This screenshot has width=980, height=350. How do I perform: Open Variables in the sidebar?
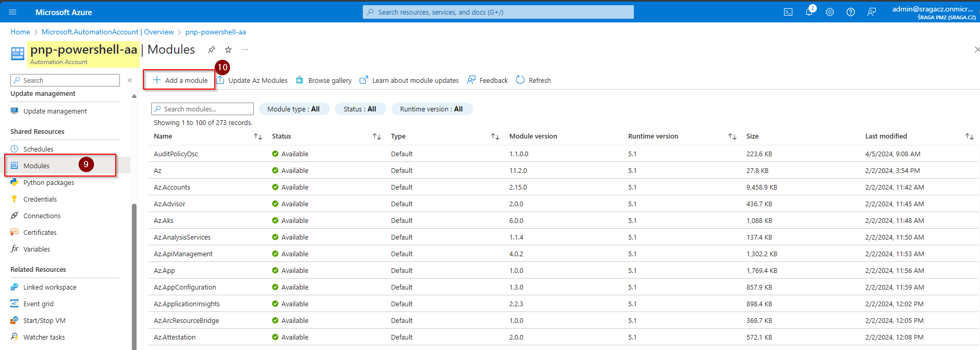coord(36,249)
